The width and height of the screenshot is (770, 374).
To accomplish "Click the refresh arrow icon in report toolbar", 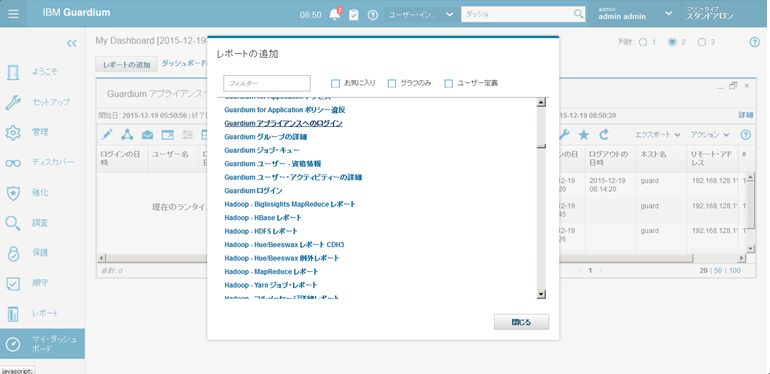I will click(x=604, y=134).
